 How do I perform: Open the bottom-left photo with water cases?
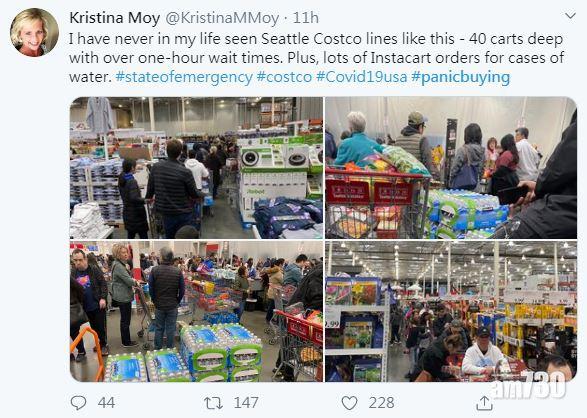[196, 311]
